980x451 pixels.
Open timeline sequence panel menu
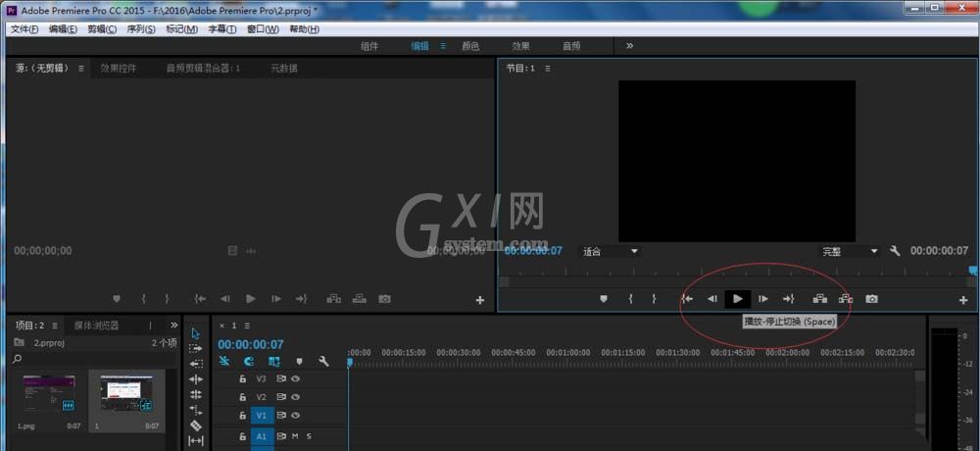coord(247,326)
